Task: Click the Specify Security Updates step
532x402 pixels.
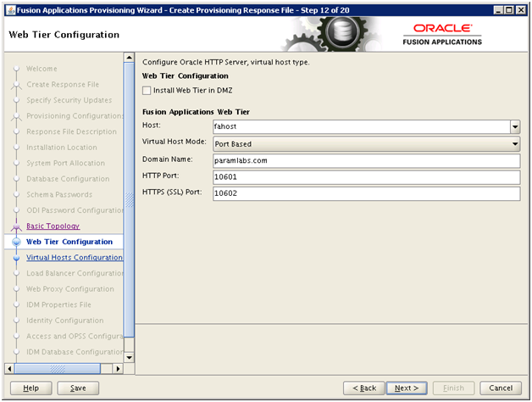Action: [x=69, y=100]
